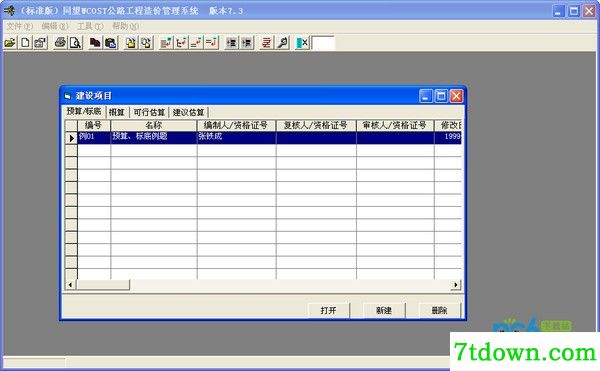Open the 帮助(H) menu
The image size is (600, 371).
[x=125, y=26]
